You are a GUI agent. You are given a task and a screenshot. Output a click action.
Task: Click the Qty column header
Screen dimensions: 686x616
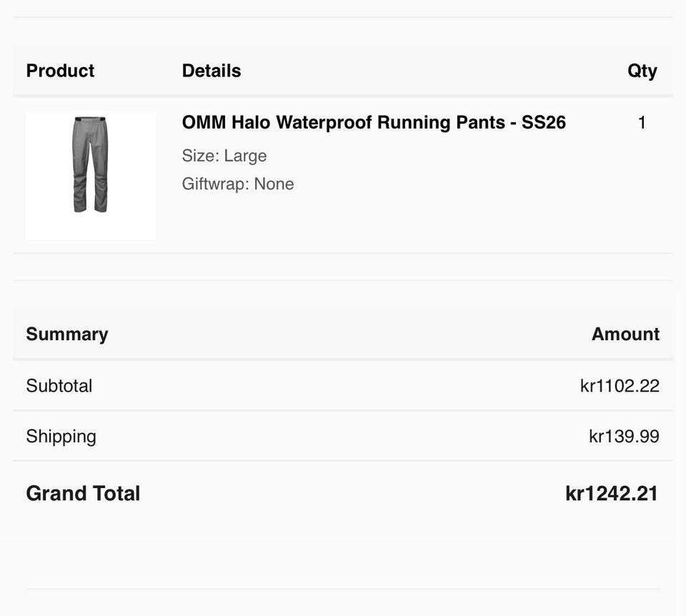(x=642, y=71)
